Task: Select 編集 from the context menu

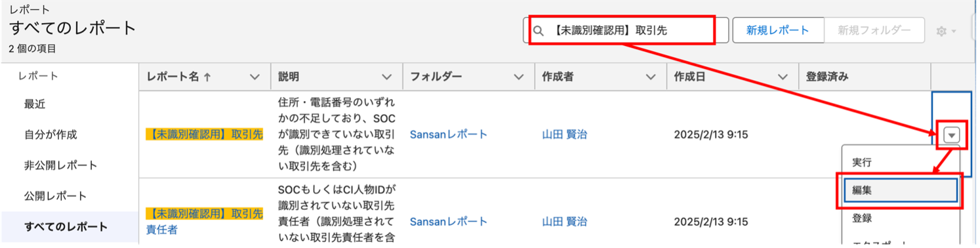Action: pyautogui.click(x=900, y=190)
